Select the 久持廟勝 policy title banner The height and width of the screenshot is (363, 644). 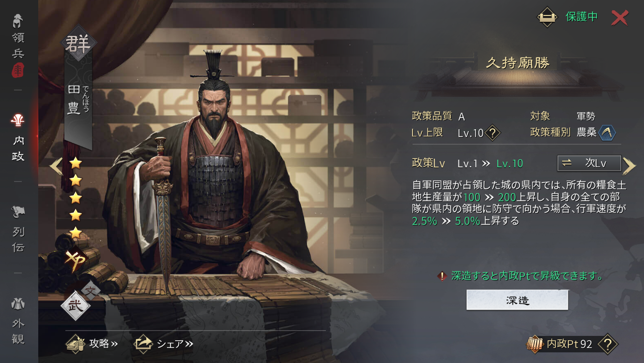[x=518, y=63]
